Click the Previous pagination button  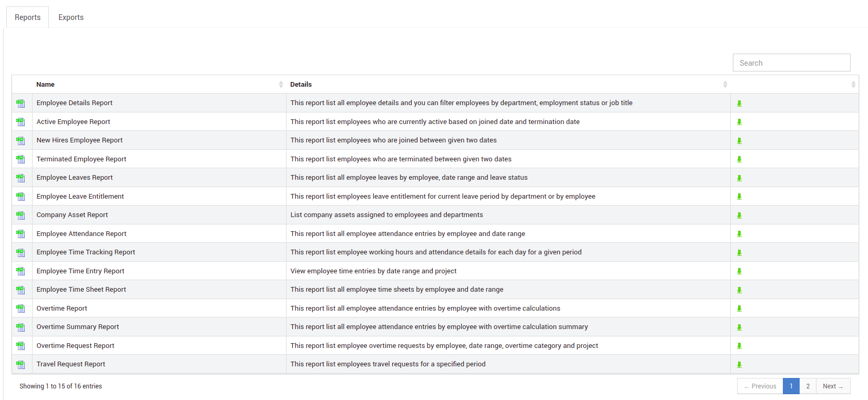[x=760, y=386]
